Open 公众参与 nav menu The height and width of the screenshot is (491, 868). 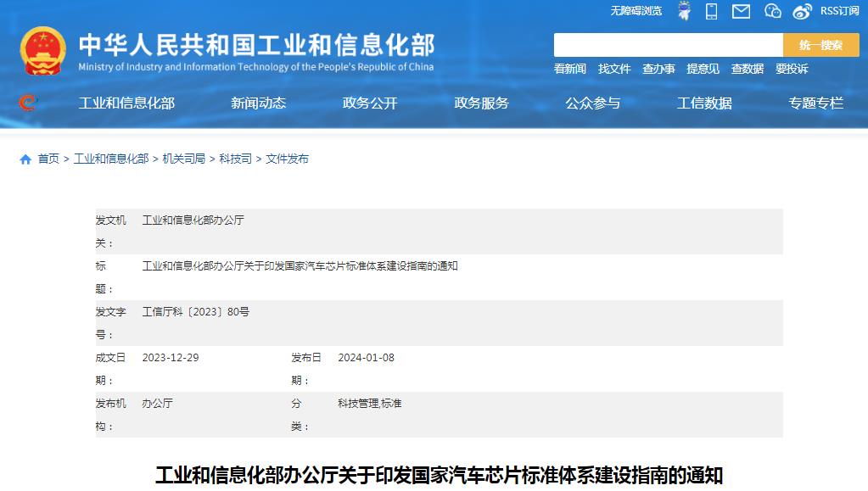click(x=593, y=103)
